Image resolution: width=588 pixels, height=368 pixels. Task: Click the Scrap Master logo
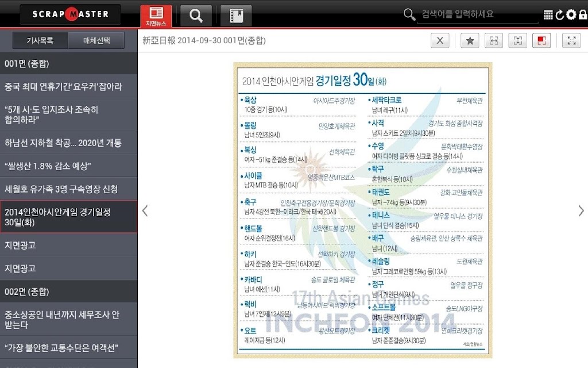71,14
